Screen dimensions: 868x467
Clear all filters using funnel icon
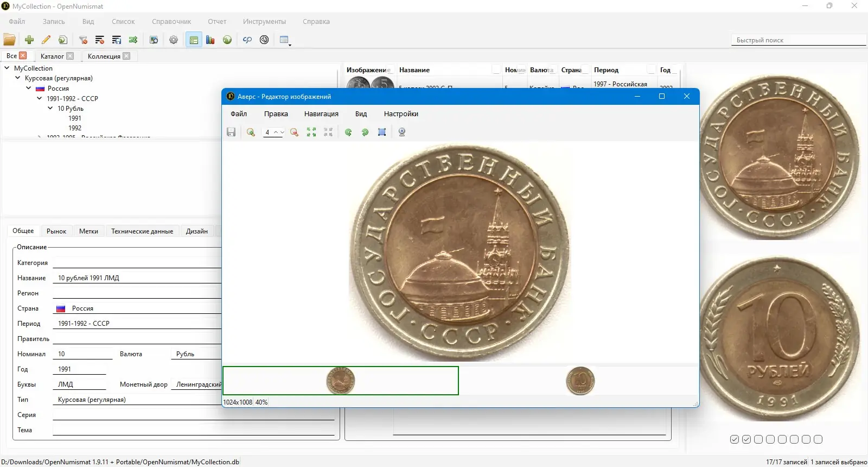[83, 40]
